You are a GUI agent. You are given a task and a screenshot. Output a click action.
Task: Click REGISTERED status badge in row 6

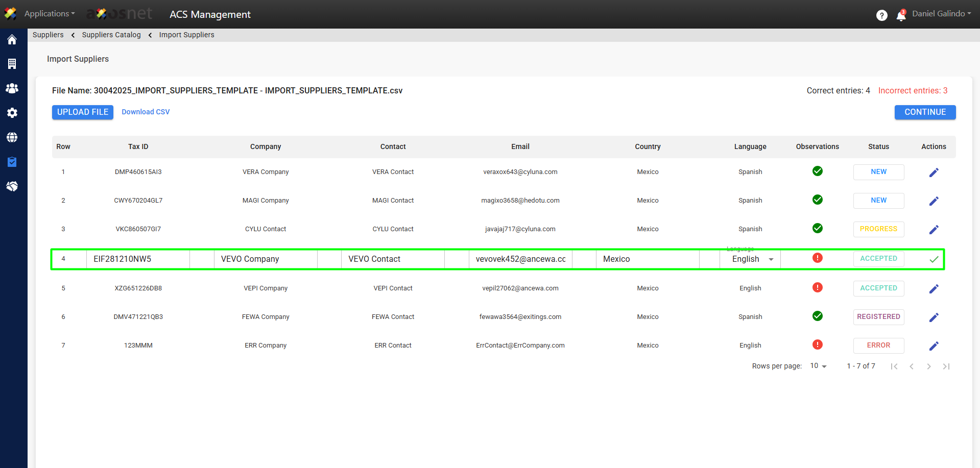[x=878, y=317]
